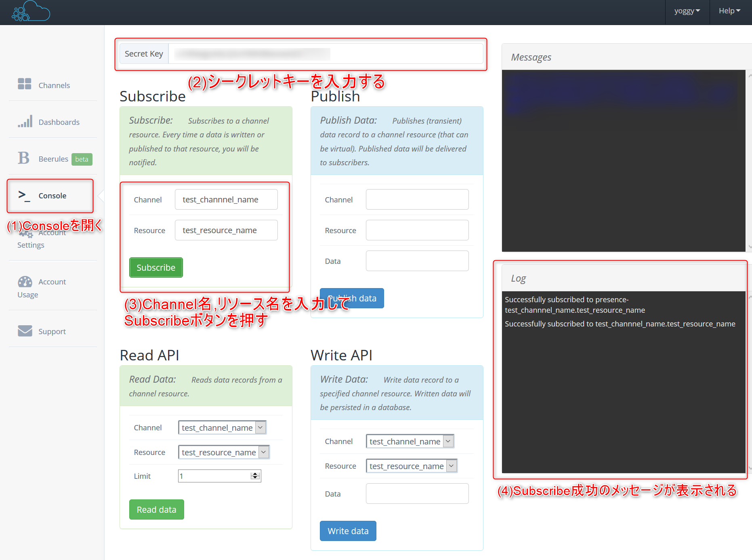
Task: Open the Help menu
Action: [729, 11]
